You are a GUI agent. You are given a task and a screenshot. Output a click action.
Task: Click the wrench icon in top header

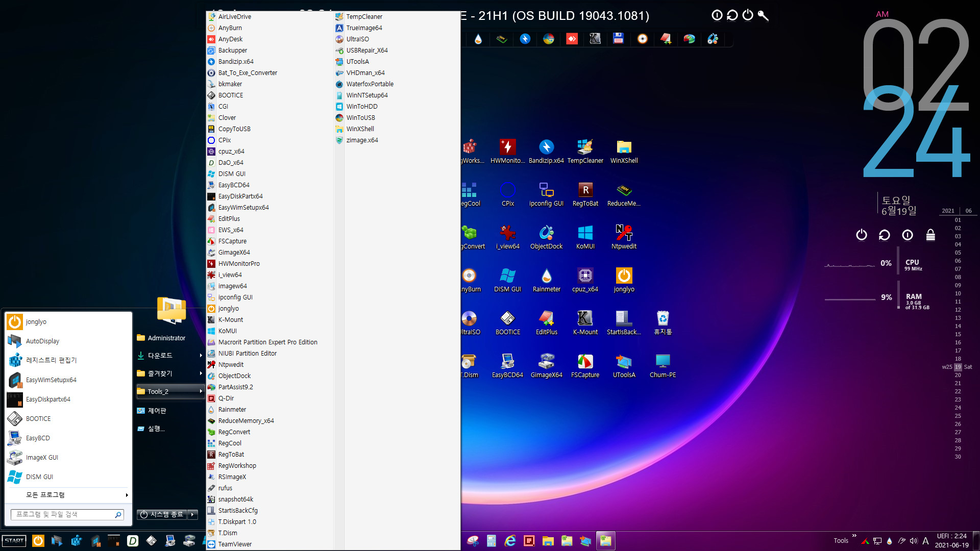point(763,15)
